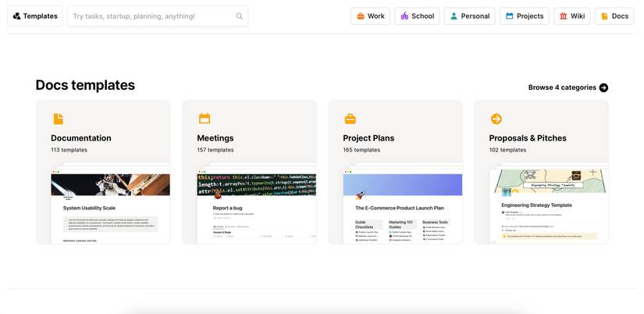Viewport: 644px width, 314px height.
Task: Focus the template search field
Action: tap(158, 16)
